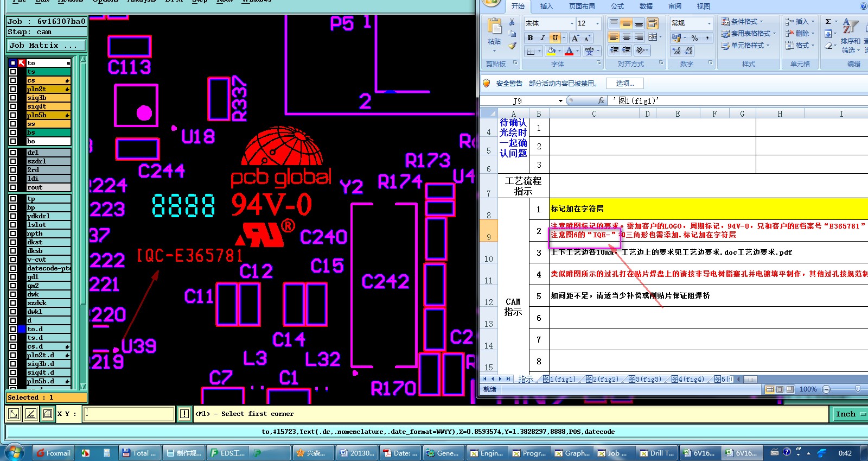Click the 格式 cell format button
Screen dimensions: 868x461
(801, 46)
